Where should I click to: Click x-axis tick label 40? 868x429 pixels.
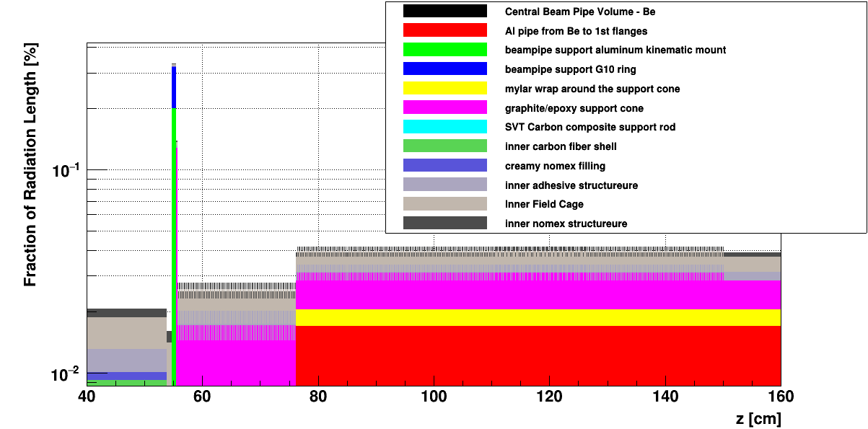click(x=87, y=397)
